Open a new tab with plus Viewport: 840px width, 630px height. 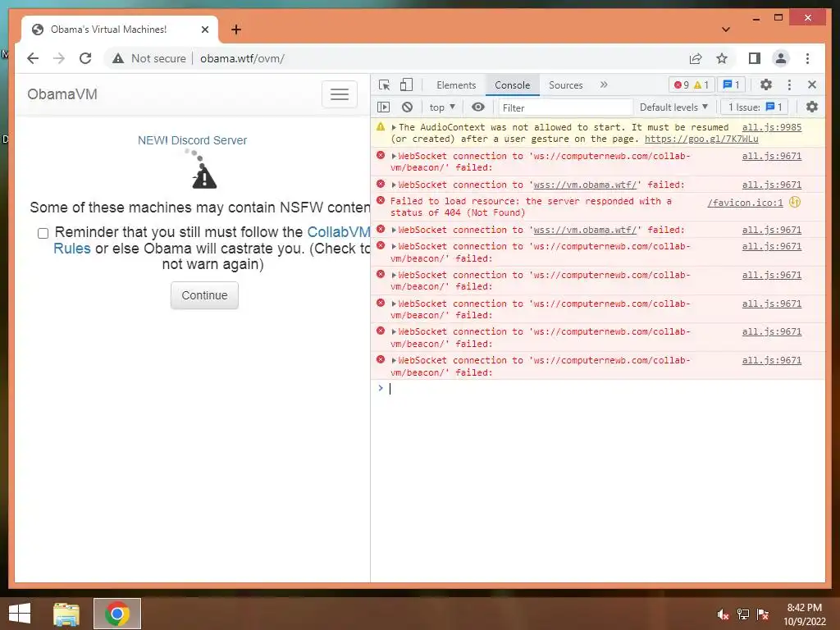click(236, 30)
